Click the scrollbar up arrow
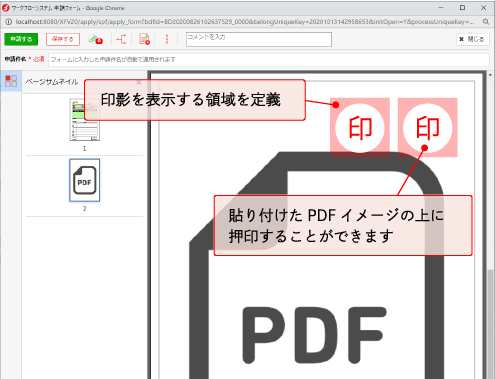This screenshot has height=379, width=495. coord(490,75)
